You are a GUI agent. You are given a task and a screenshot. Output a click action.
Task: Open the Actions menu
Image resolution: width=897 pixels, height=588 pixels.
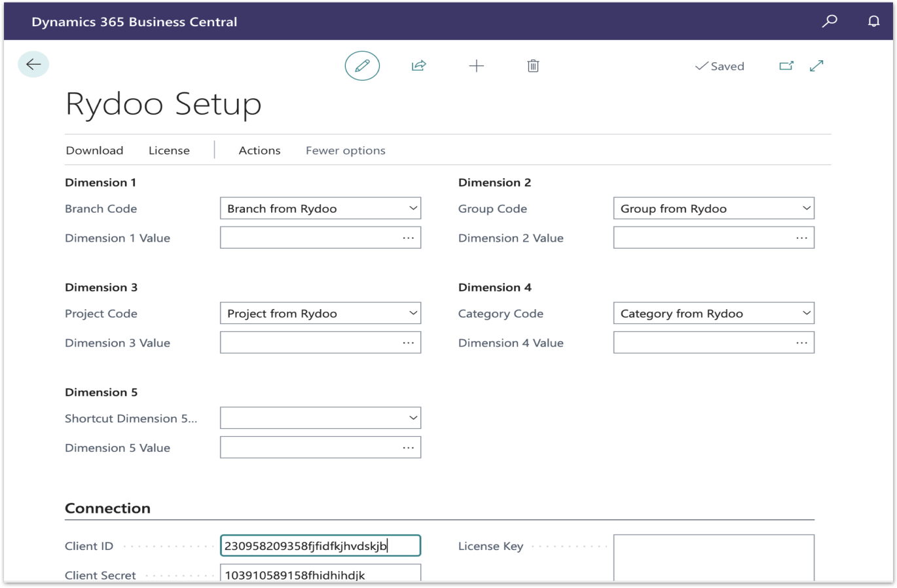tap(259, 150)
